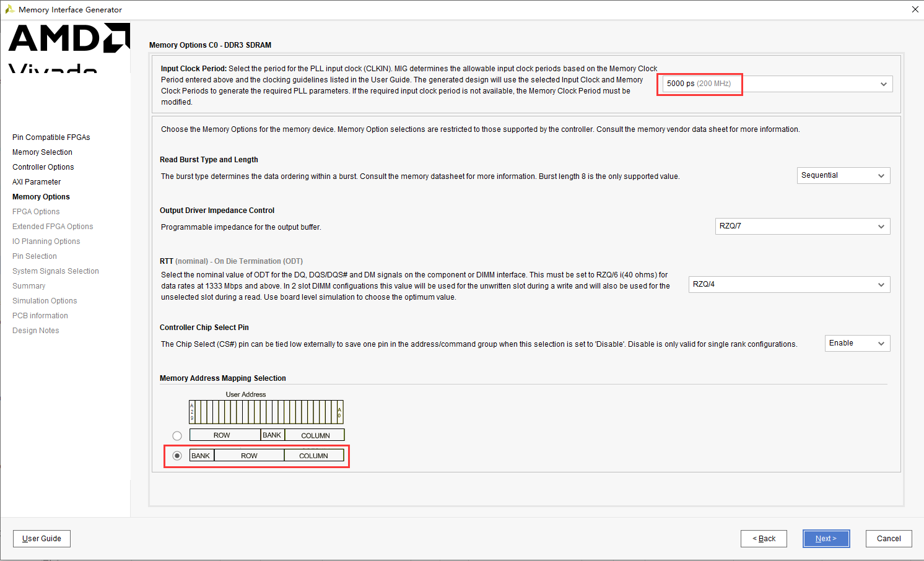The width and height of the screenshot is (924, 561).
Task: Select BANK ROW COLUMN address mapping
Action: pos(177,455)
